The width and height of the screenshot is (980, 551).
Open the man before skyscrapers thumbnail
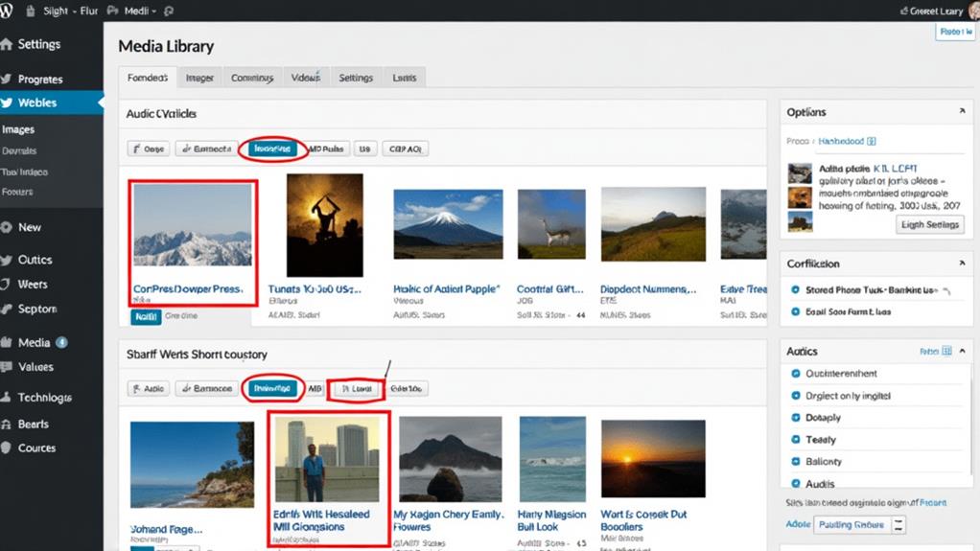327,459
